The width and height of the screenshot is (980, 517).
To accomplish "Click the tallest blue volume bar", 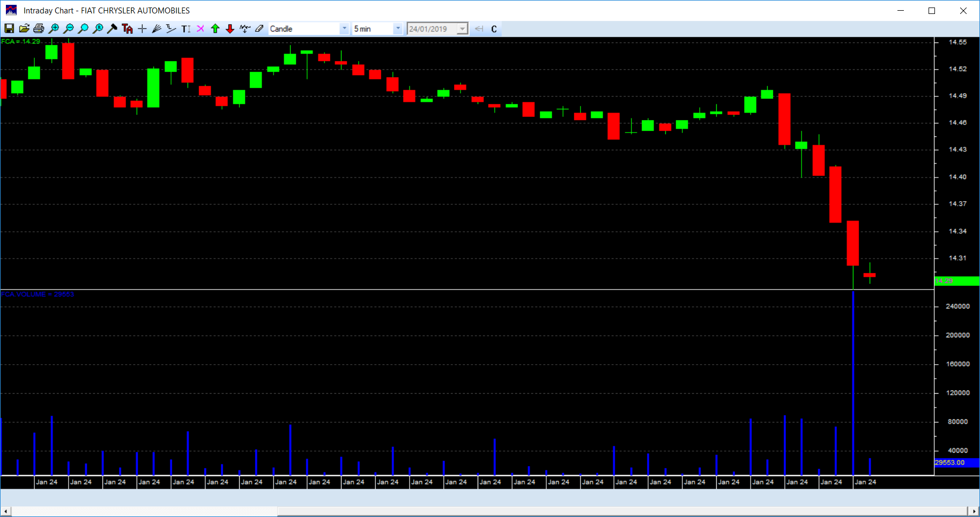I will [853, 383].
